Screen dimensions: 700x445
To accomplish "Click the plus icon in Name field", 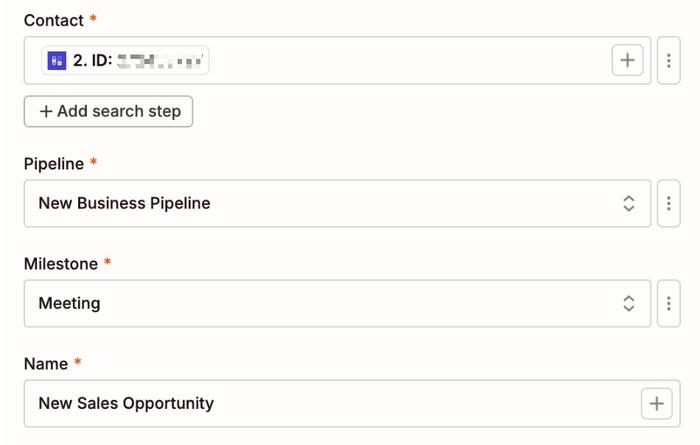I will [656, 403].
